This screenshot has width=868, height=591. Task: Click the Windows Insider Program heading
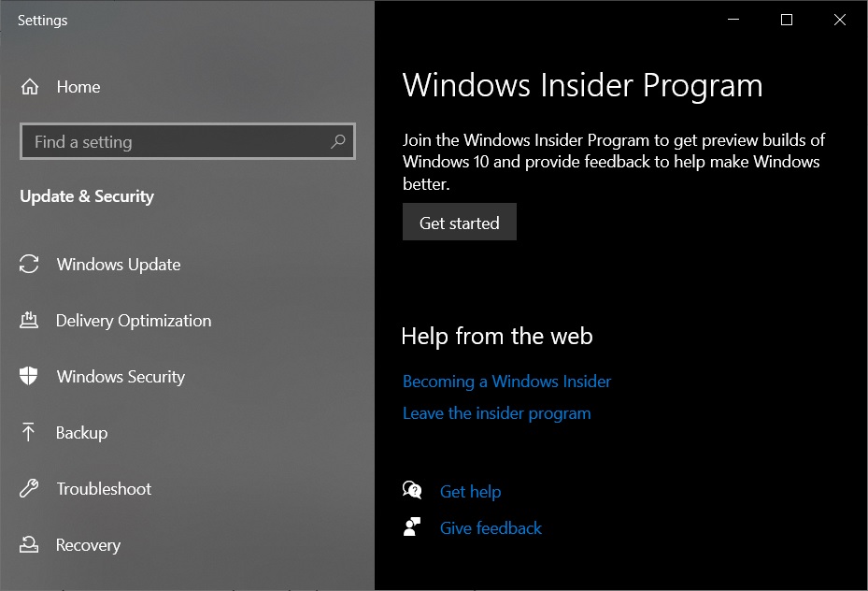click(582, 86)
